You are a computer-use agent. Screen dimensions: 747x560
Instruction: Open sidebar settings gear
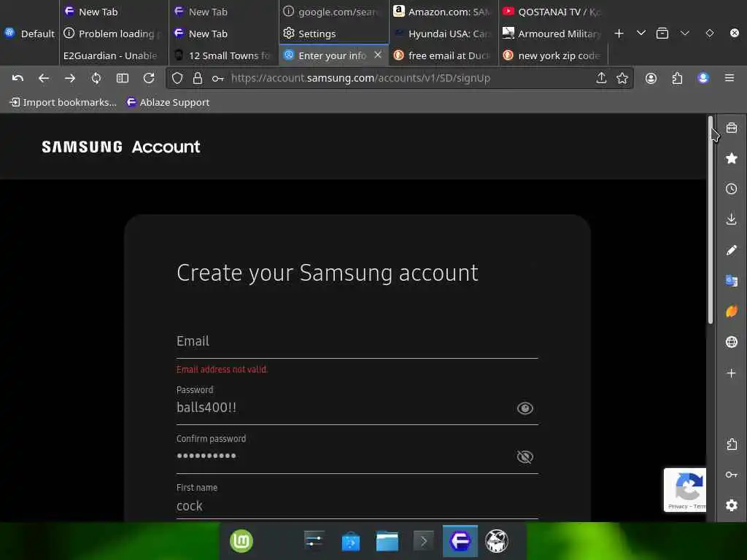click(732, 505)
